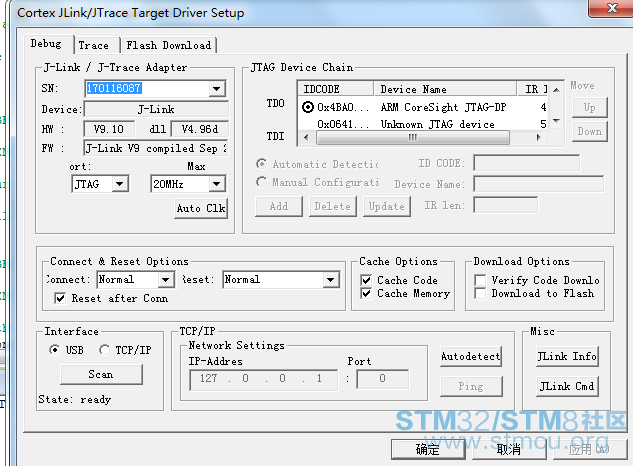The height and width of the screenshot is (466, 633).
Task: Open the Flash Download tab
Action: (x=169, y=45)
